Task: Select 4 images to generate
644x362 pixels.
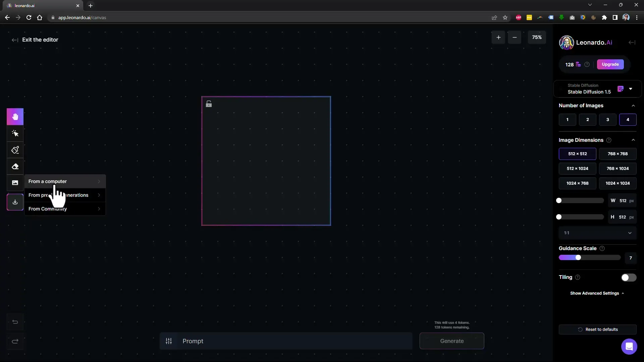Action: tap(628, 119)
